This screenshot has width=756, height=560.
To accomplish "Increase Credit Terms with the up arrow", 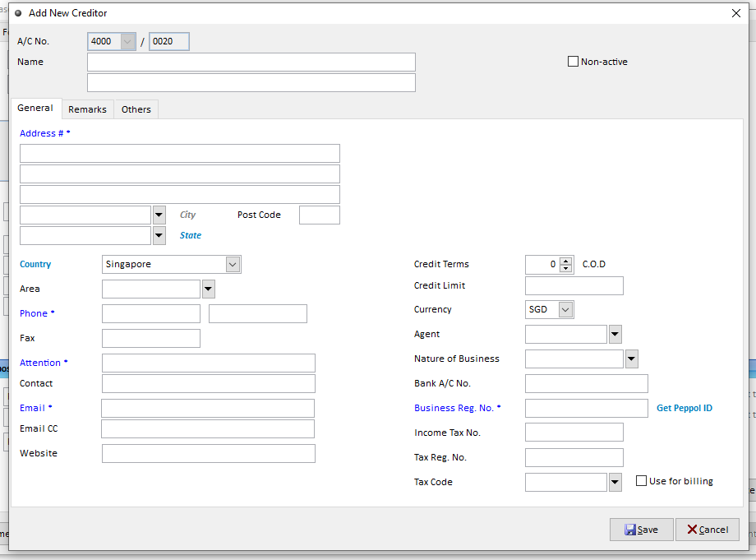I will [x=566, y=261].
